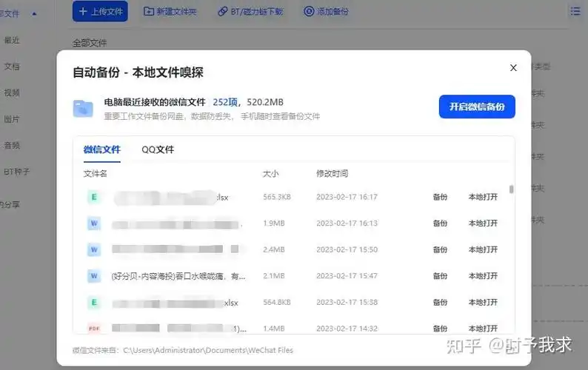The image size is (588, 370).
Task: Click 添加备份 toolbar button
Action: pos(327,11)
